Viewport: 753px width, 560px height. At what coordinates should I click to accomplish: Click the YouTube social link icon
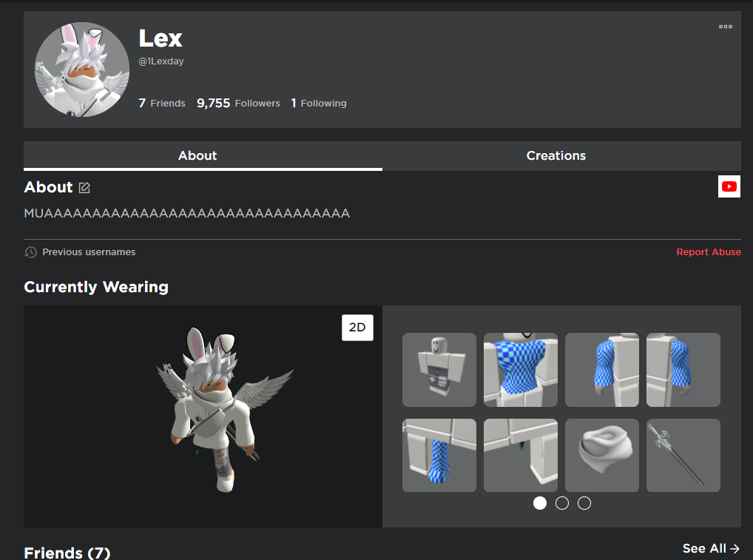[729, 186]
